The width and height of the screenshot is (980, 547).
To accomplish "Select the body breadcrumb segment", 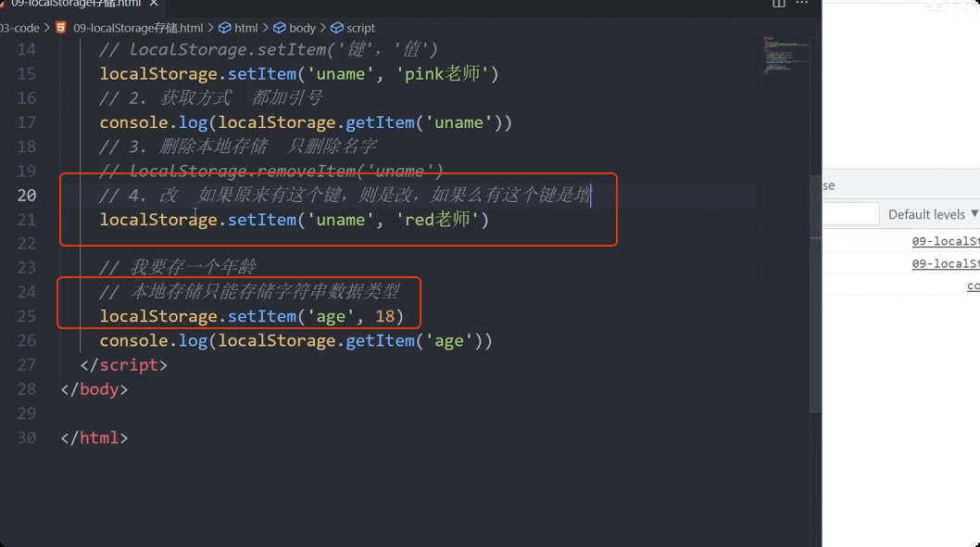I will coord(303,28).
